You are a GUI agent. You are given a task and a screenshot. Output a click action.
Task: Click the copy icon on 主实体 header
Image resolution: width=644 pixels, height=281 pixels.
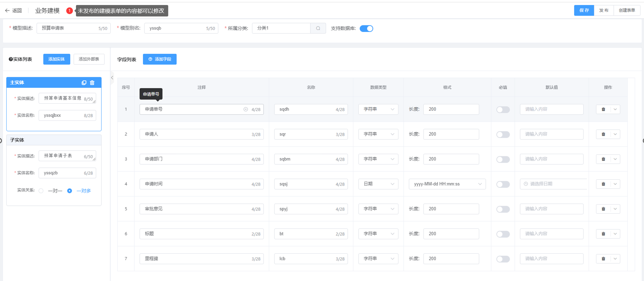pos(84,83)
